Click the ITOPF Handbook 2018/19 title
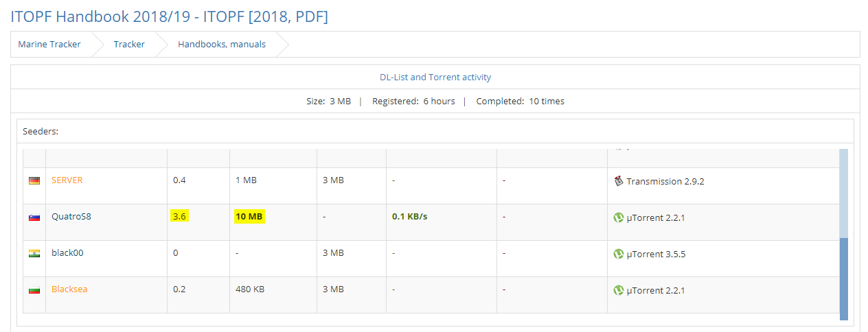868x332 pixels. point(169,15)
